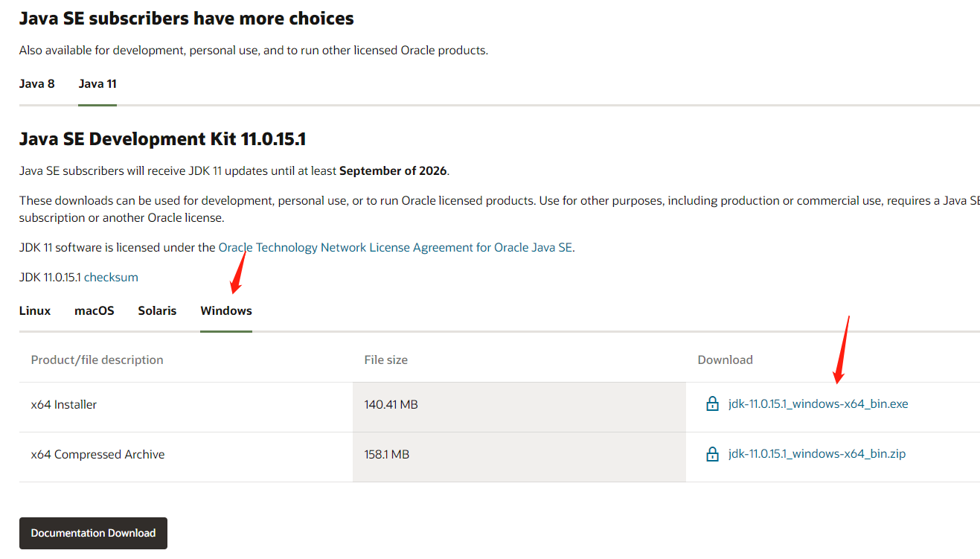Select the Java 11 tab
The image size is (980, 559).
(97, 83)
